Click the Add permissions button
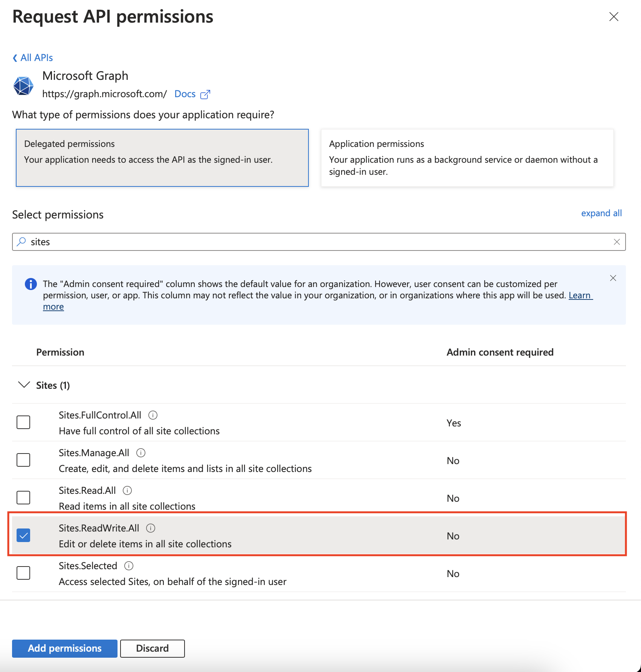 coord(65,648)
